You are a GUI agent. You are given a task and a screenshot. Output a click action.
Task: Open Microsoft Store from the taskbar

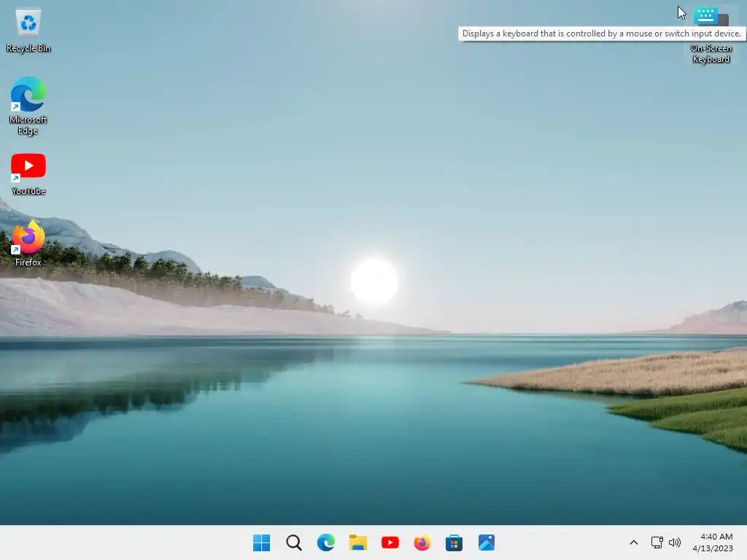click(454, 542)
